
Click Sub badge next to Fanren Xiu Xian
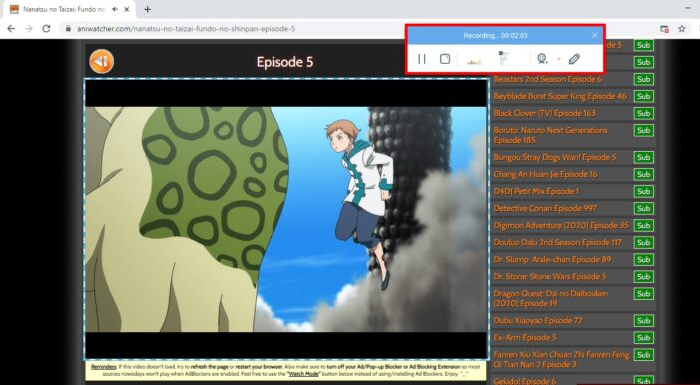643,355
